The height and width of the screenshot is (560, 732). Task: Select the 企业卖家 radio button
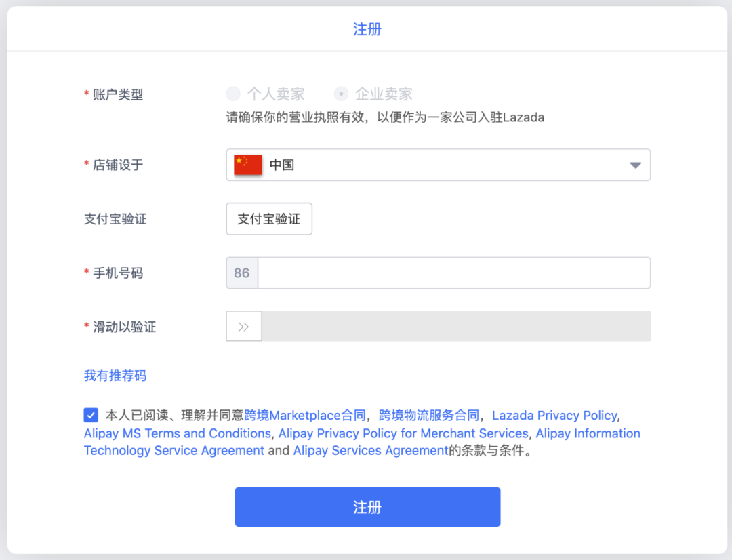tap(341, 94)
